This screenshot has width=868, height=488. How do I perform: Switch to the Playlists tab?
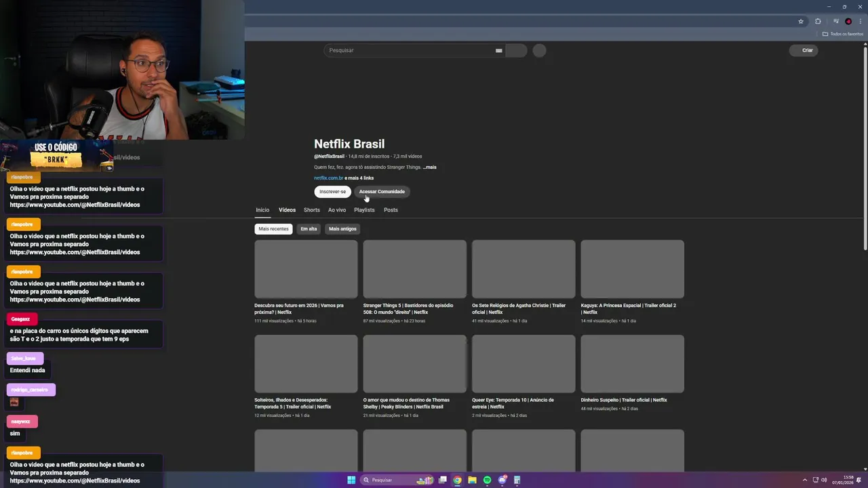pos(364,209)
